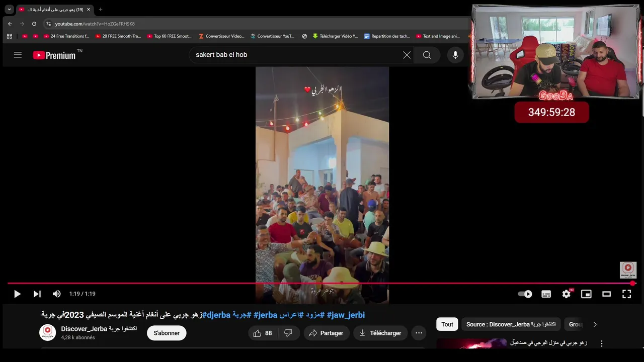Click the channel watermark in the player

tap(628, 270)
